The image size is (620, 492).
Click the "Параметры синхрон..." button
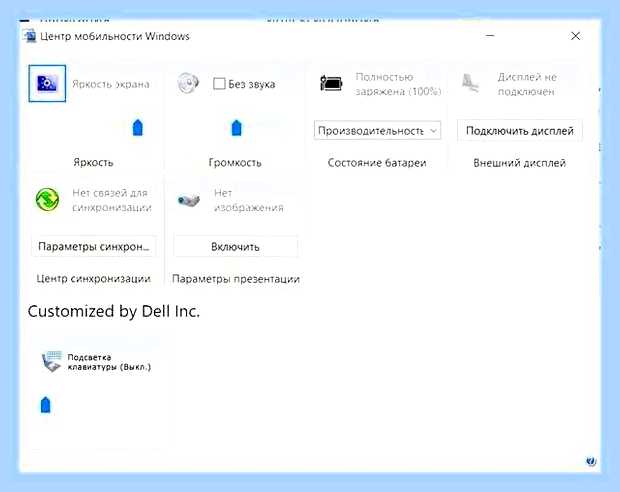point(94,247)
